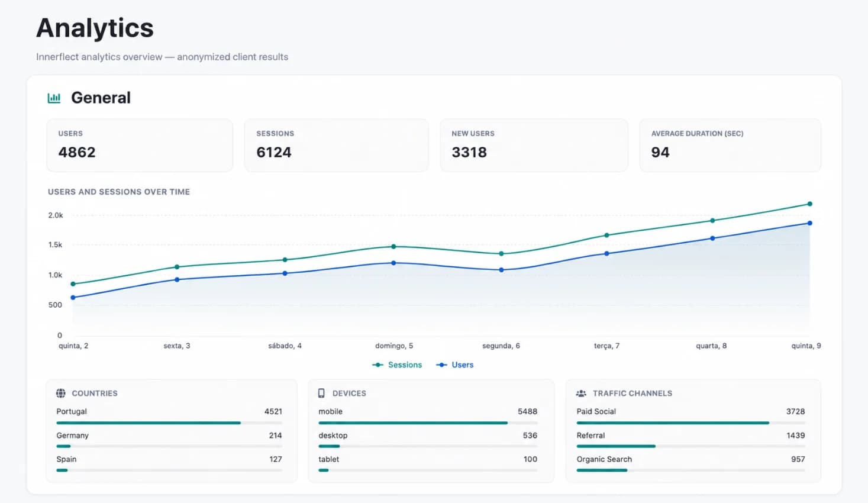This screenshot has height=503, width=868.
Task: Click the Spain country label
Action: (66, 459)
